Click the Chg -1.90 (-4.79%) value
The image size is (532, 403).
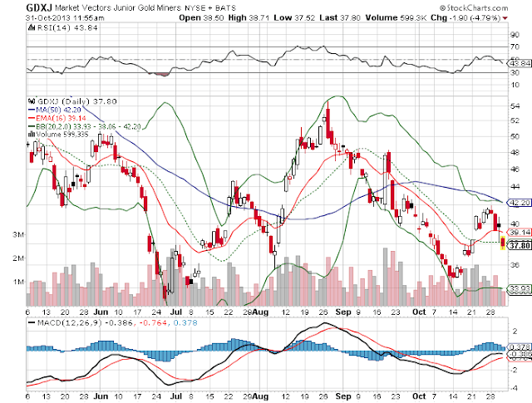465,18
